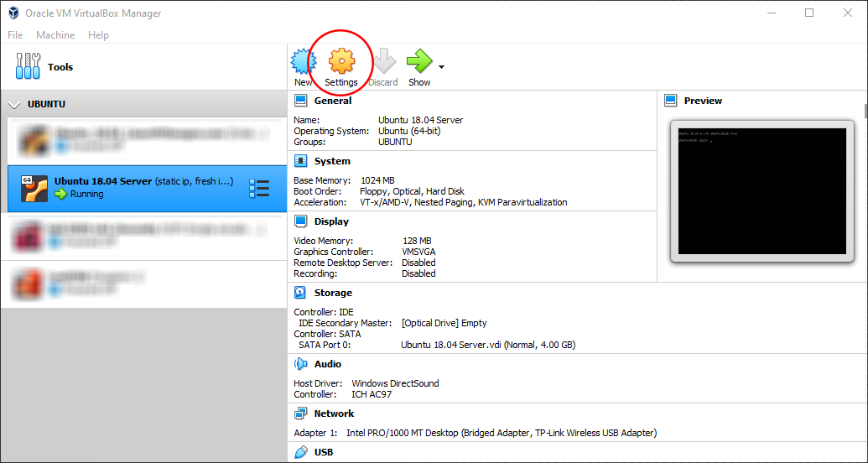
Task: Click the green Show arrow icon
Action: point(419,61)
